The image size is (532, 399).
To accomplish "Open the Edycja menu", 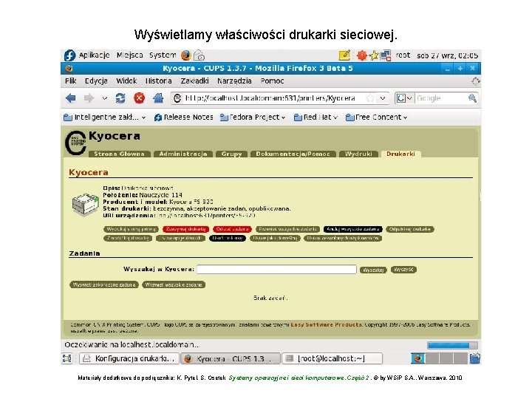I will point(96,81).
